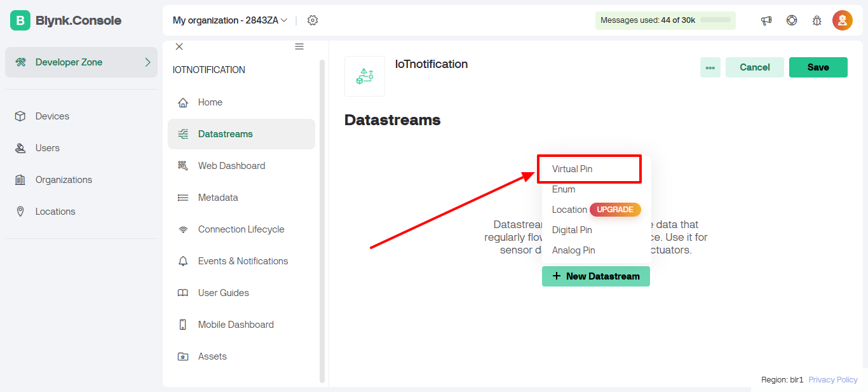Select Analog Pin datastream type
Viewport: 868px width, 392px height.
pyautogui.click(x=596, y=250)
